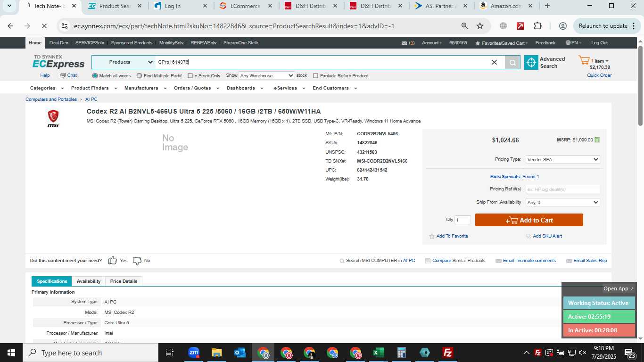Expand Categories menu
Viewport: 644px width, 362px height.
tap(47, 88)
